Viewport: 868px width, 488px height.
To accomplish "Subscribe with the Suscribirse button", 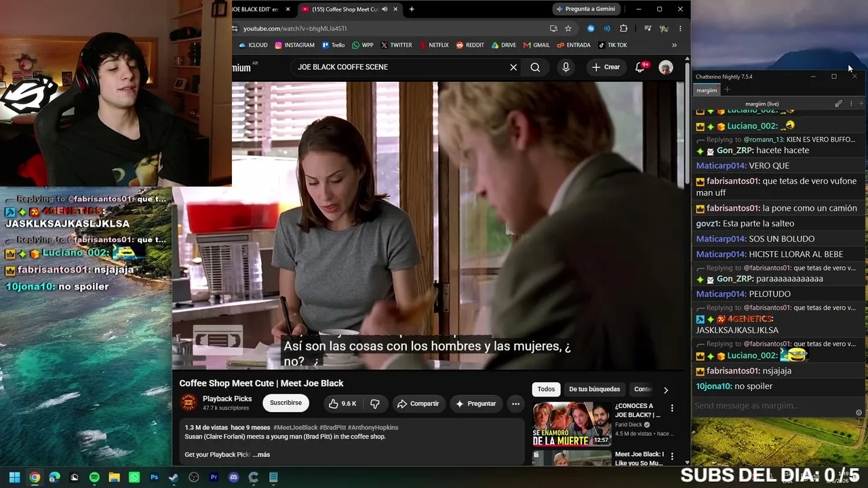I will (285, 403).
